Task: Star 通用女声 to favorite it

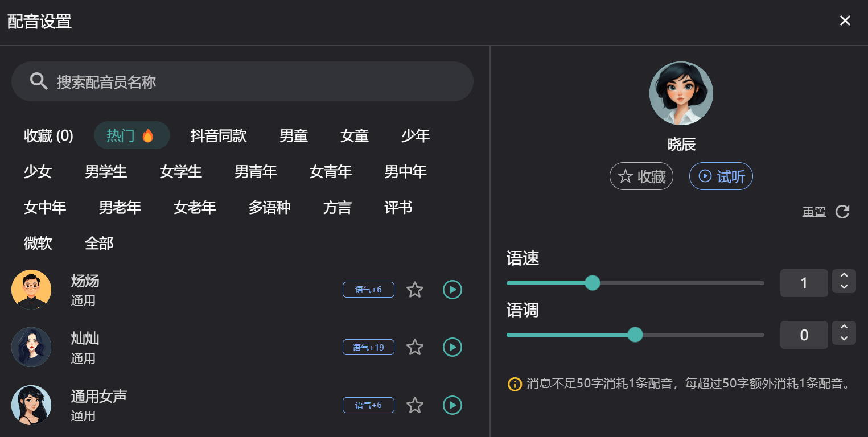Action: point(414,405)
